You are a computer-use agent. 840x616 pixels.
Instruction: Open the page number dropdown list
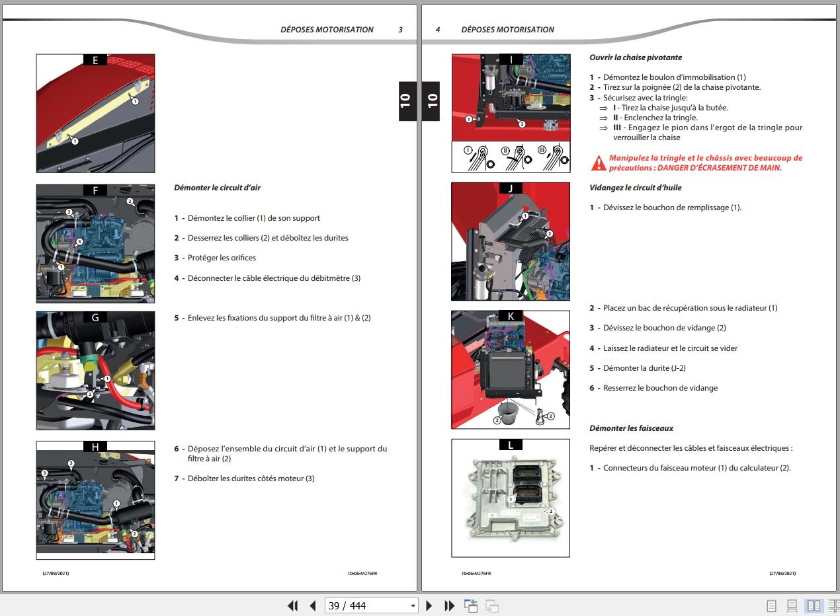click(413, 605)
